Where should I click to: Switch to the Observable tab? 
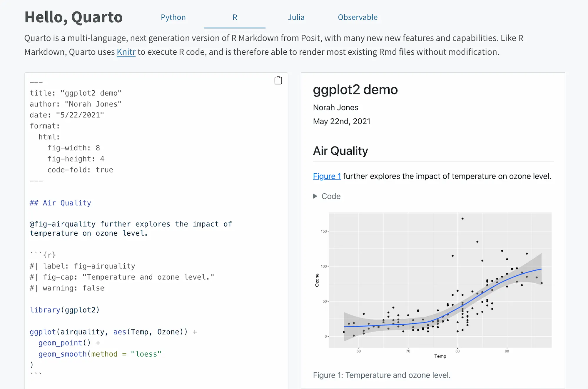(x=358, y=17)
